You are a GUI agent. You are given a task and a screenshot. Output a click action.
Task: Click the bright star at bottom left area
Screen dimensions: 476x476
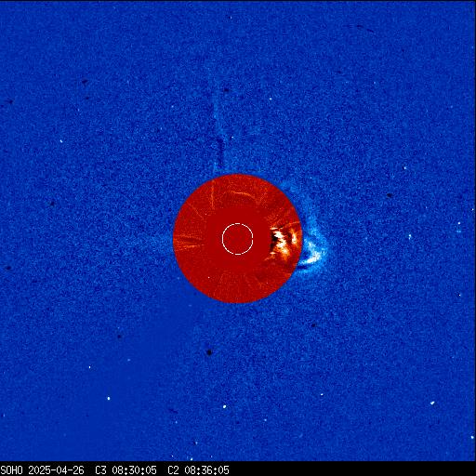109,398
